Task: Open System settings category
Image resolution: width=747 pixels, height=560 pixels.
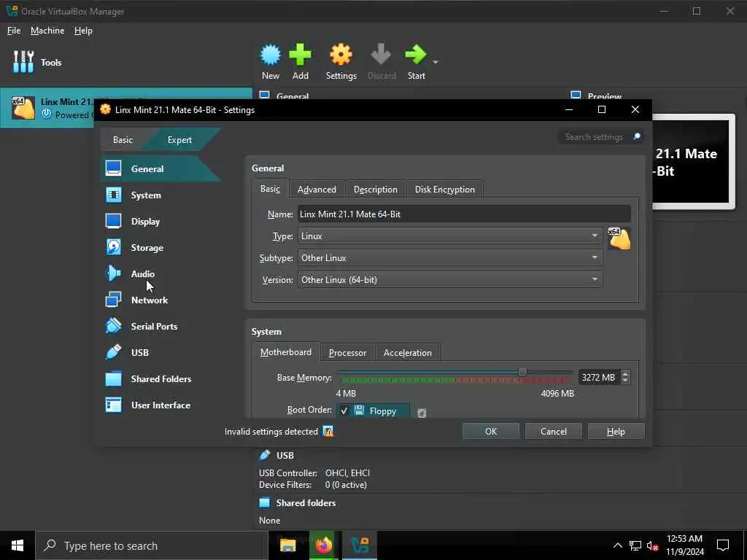Action: (160, 195)
